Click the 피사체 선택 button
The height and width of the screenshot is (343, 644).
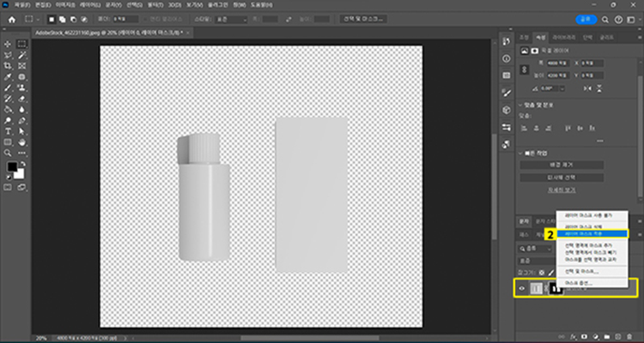click(x=562, y=178)
